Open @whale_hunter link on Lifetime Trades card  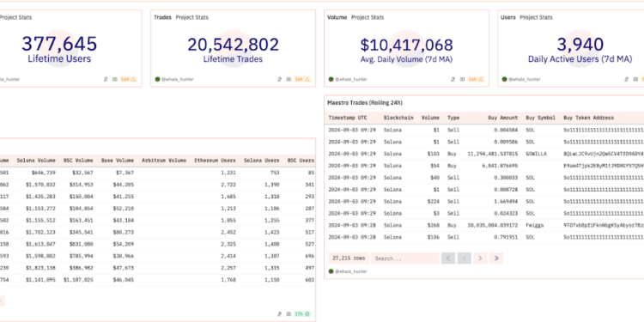[177, 79]
